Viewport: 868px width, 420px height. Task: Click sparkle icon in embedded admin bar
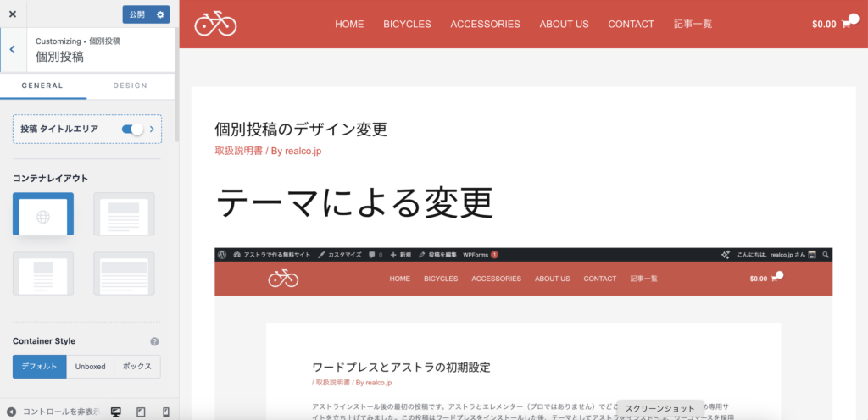pos(726,255)
